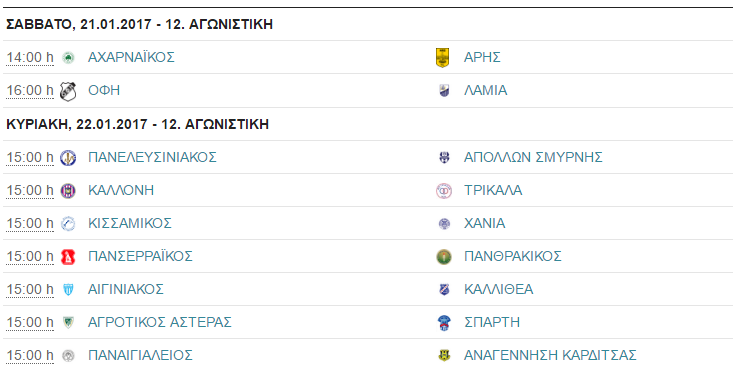The width and height of the screenshot is (733, 369).
Task: Open the ΚΑΛΛΙΘΕΑ team page
Action: click(x=498, y=289)
